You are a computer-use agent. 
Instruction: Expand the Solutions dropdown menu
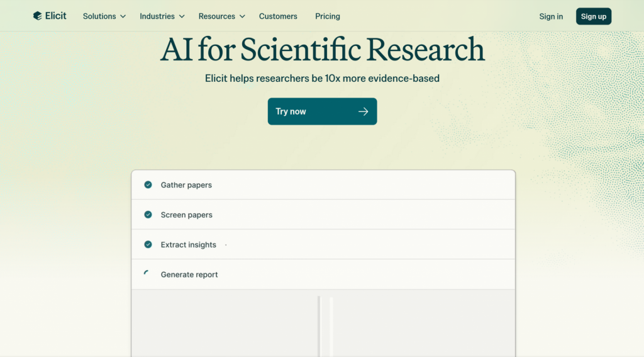click(x=104, y=16)
